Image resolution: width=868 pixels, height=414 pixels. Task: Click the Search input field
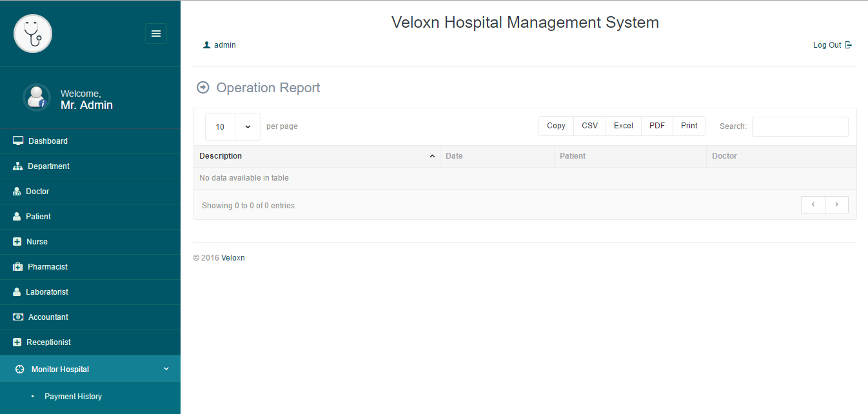[800, 126]
